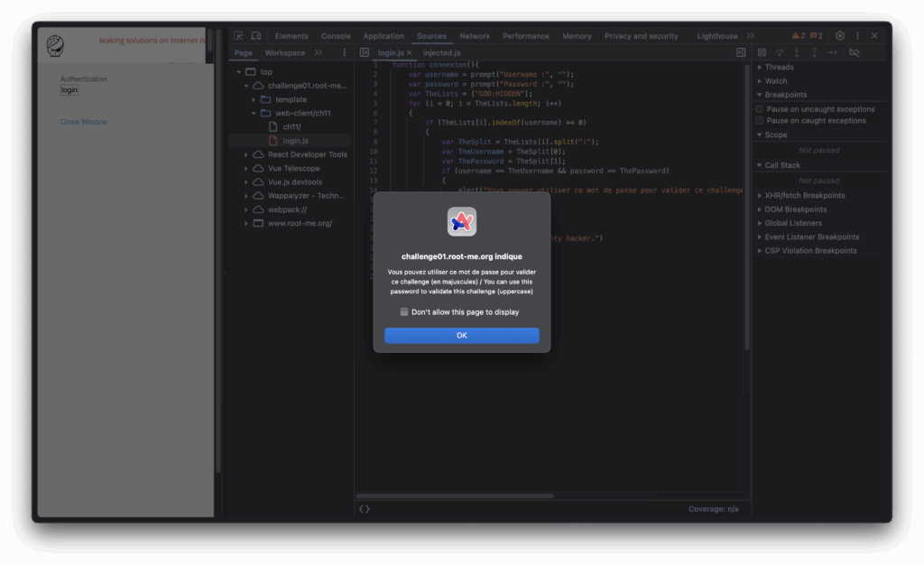Toggle the device toolbar icon

[x=256, y=36]
